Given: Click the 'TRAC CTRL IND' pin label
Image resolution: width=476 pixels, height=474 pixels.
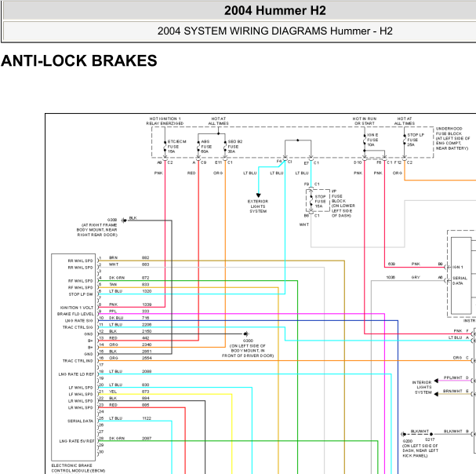Looking at the screenshot, I should click(78, 361).
